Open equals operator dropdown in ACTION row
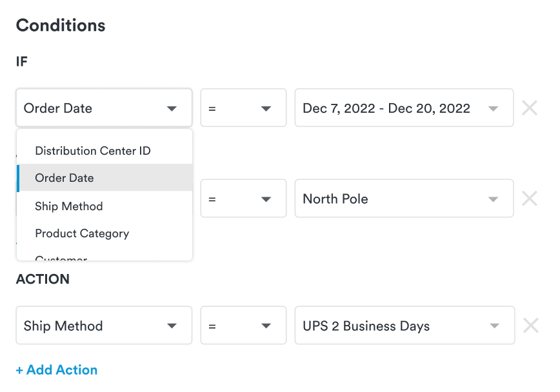560x392 pixels. coord(243,326)
